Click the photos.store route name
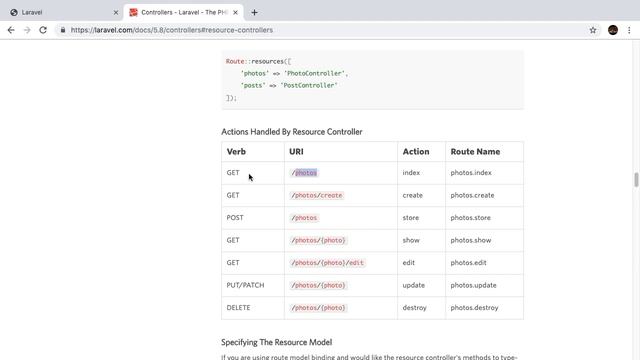The image size is (640, 360). pos(471,218)
